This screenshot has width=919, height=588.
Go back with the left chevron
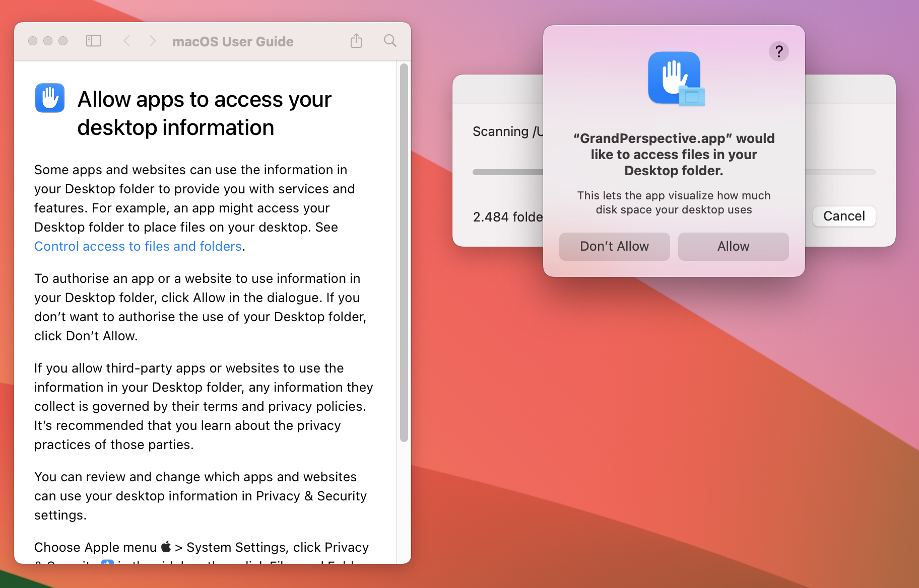pyautogui.click(x=127, y=41)
